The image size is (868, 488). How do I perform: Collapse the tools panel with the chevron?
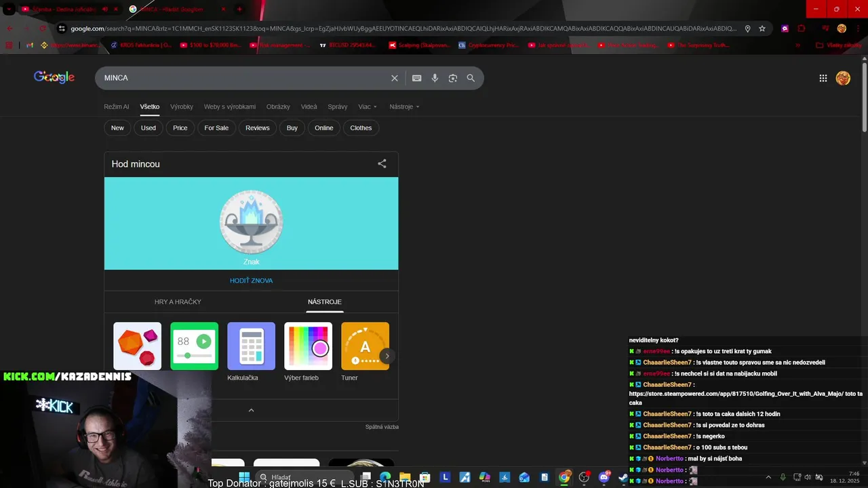coord(251,410)
